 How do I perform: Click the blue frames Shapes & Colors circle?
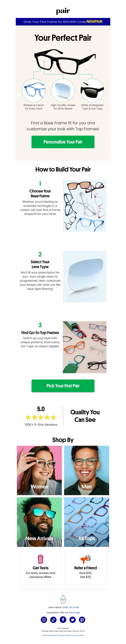34,90
